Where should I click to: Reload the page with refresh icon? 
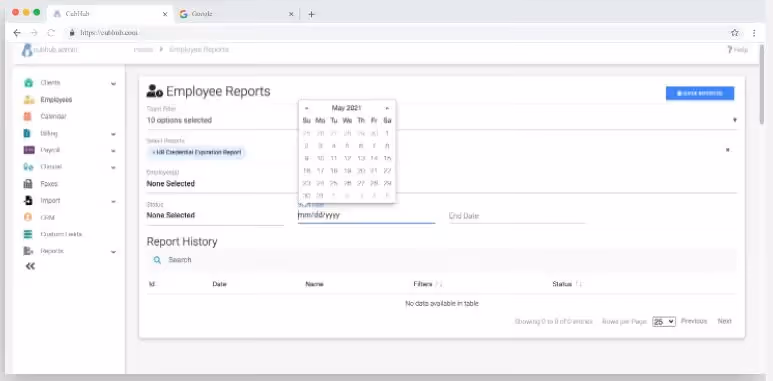click(51, 33)
